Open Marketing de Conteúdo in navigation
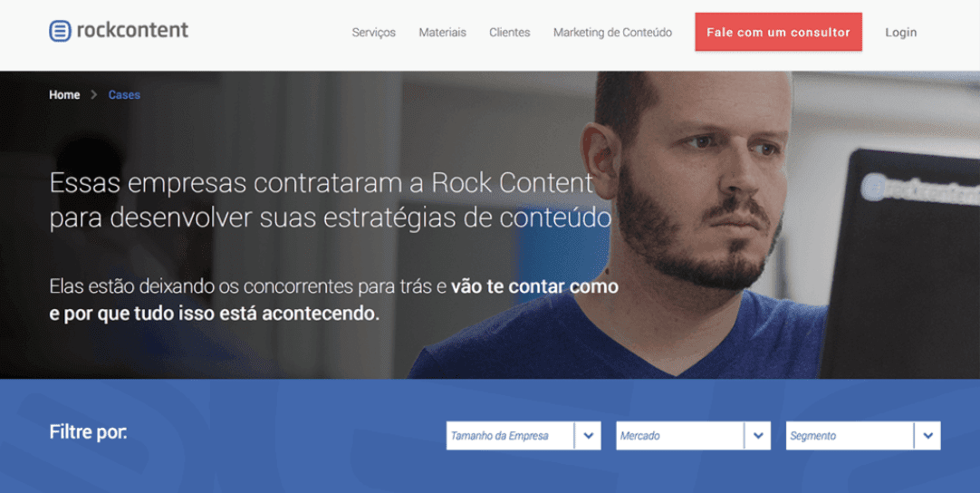 pos(612,33)
